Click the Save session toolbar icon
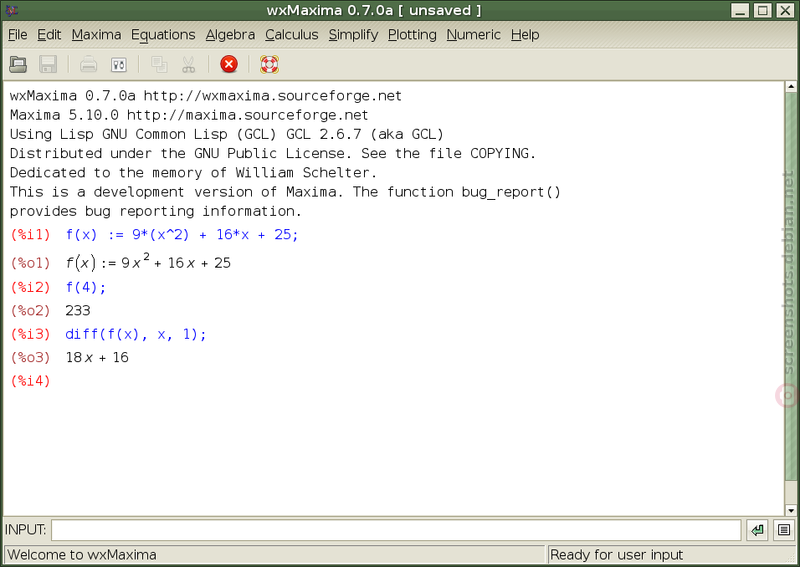The height and width of the screenshot is (567, 800). [48, 64]
